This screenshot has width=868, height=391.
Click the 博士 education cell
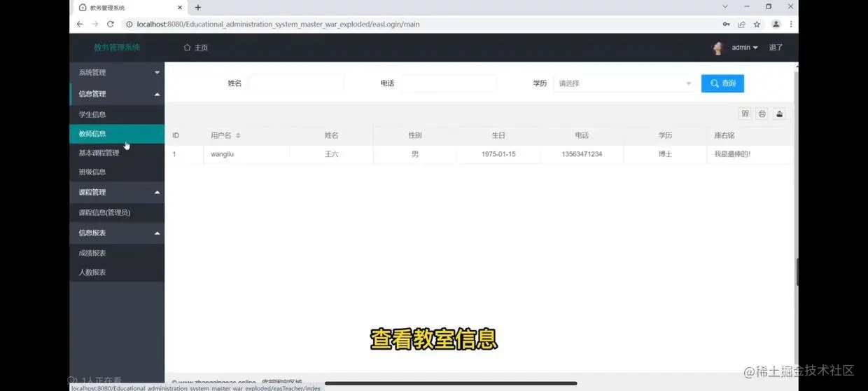[665, 154]
